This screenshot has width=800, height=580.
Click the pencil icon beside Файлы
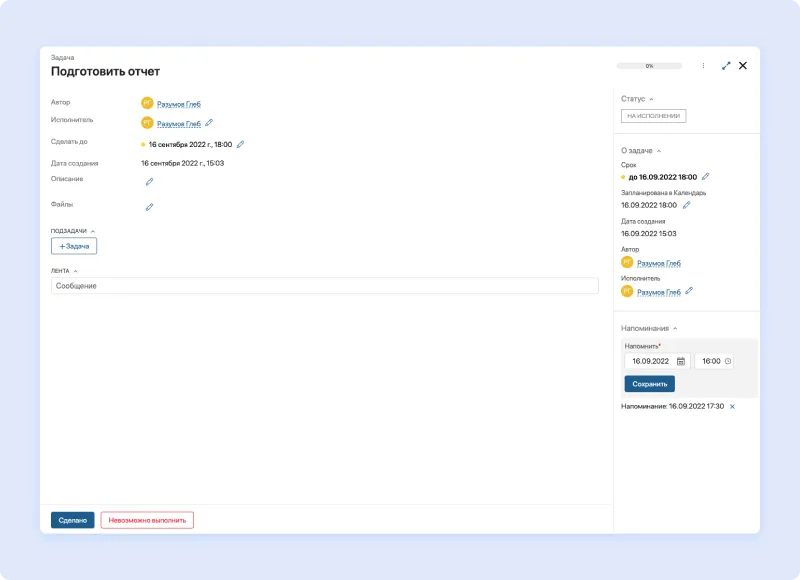coord(149,207)
